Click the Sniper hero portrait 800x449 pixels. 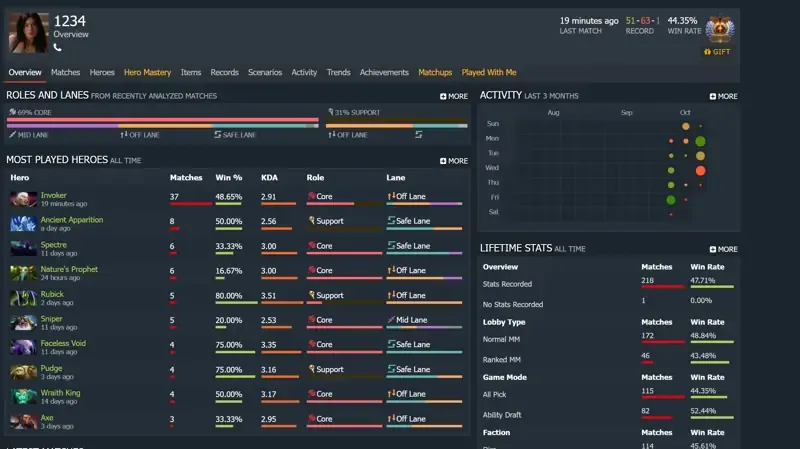tap(23, 322)
